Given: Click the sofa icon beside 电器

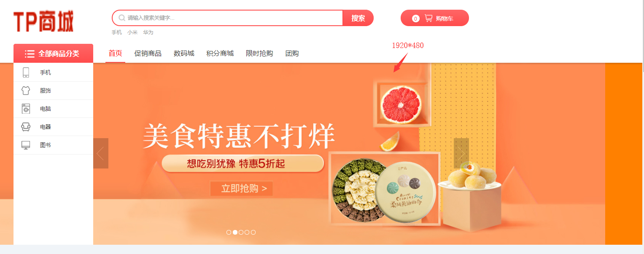Looking at the screenshot, I should (26, 127).
